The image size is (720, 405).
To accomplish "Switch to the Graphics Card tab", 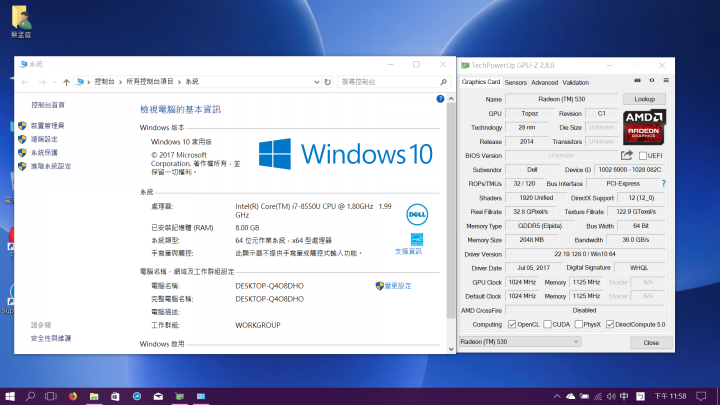I will [480, 82].
